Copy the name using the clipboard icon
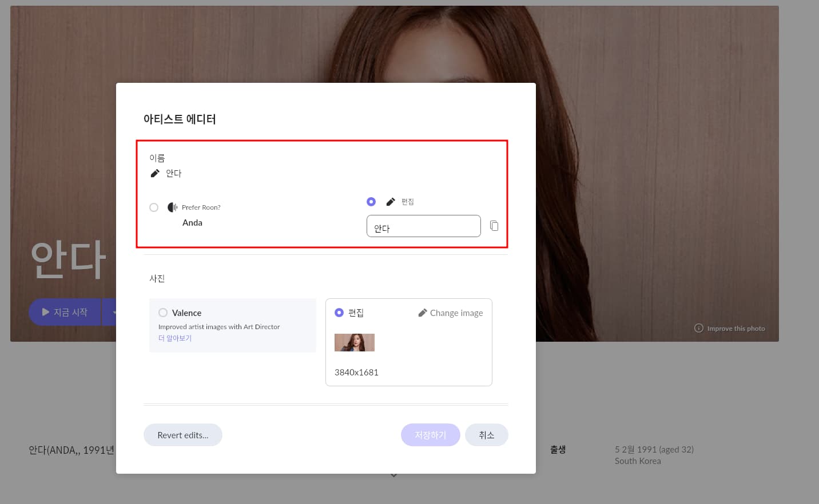 pos(494,226)
